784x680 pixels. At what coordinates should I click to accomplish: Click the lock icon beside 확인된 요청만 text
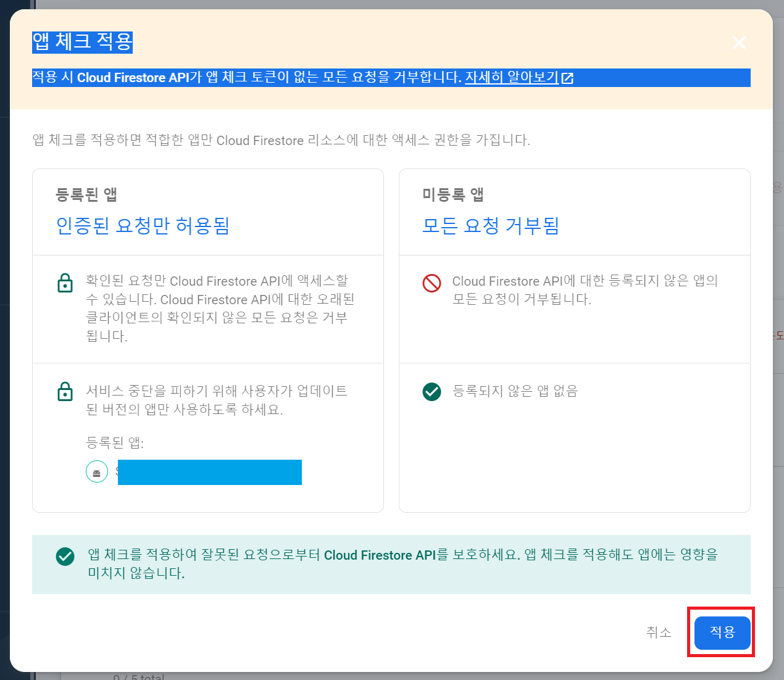click(x=65, y=283)
